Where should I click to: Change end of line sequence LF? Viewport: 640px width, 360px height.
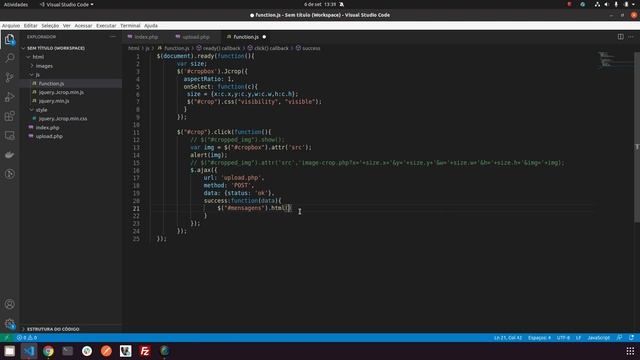coord(578,338)
